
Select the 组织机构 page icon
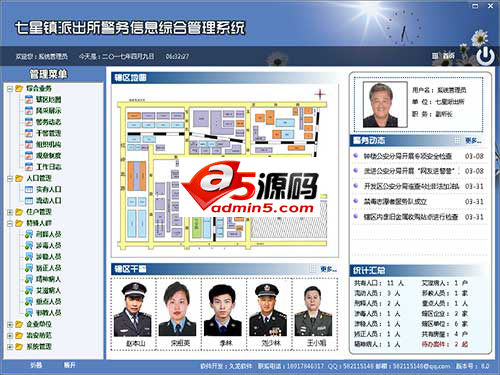point(29,144)
